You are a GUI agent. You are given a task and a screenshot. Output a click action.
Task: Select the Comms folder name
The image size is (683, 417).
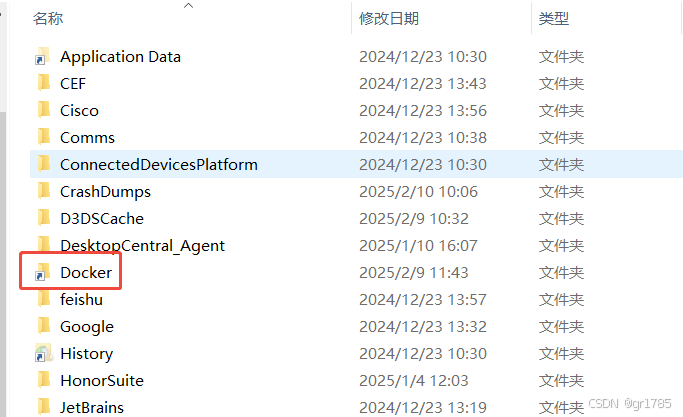(88, 138)
